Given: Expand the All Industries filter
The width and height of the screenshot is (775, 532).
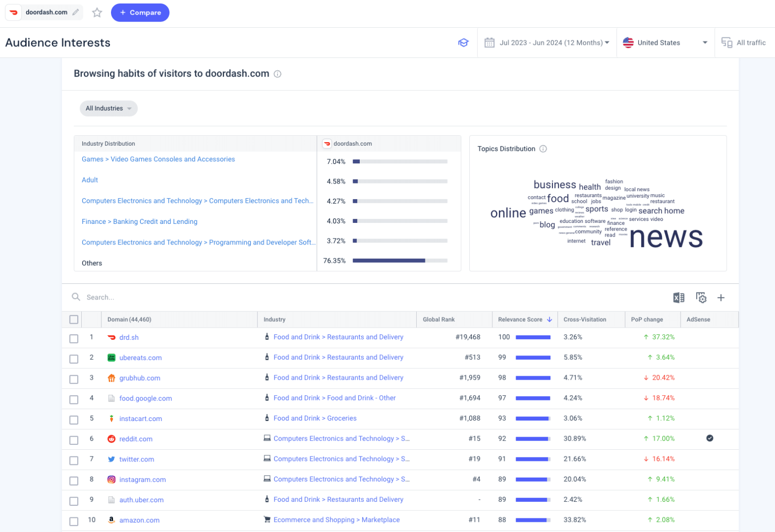Looking at the screenshot, I should click(x=108, y=108).
